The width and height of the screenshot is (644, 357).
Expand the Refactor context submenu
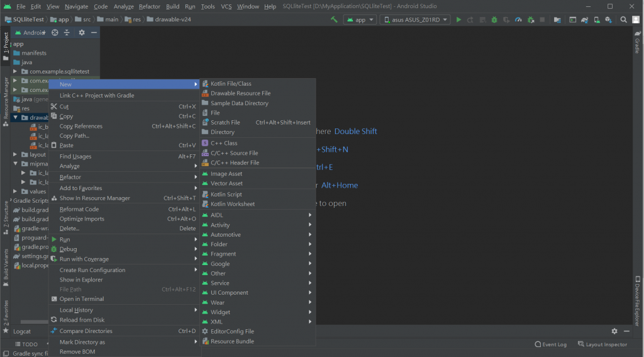coord(125,177)
